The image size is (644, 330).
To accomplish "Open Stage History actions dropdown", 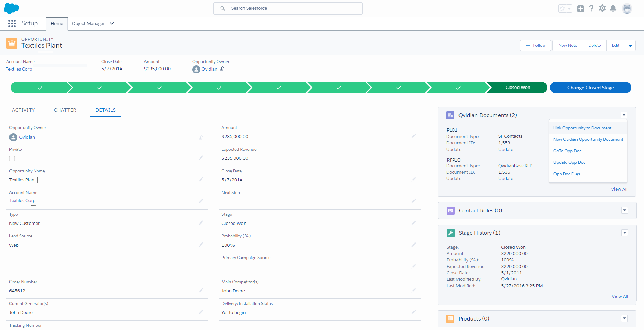I will [x=625, y=233].
